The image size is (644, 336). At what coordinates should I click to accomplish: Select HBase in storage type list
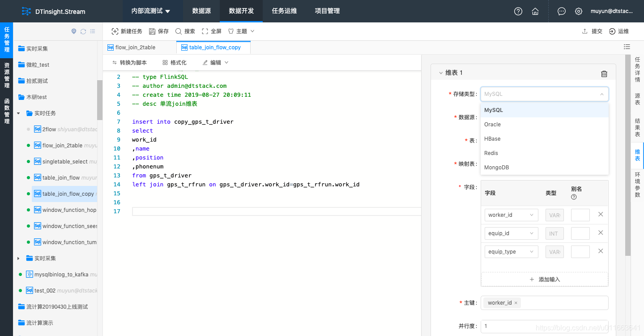545,139
